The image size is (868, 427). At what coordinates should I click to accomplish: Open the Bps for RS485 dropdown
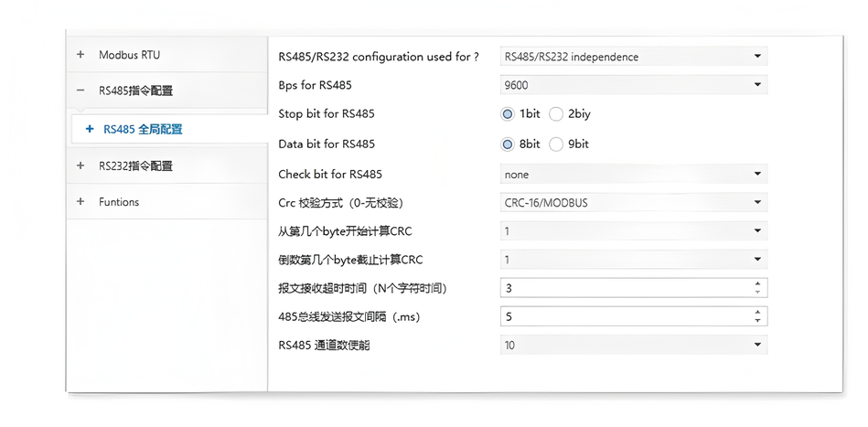click(634, 85)
